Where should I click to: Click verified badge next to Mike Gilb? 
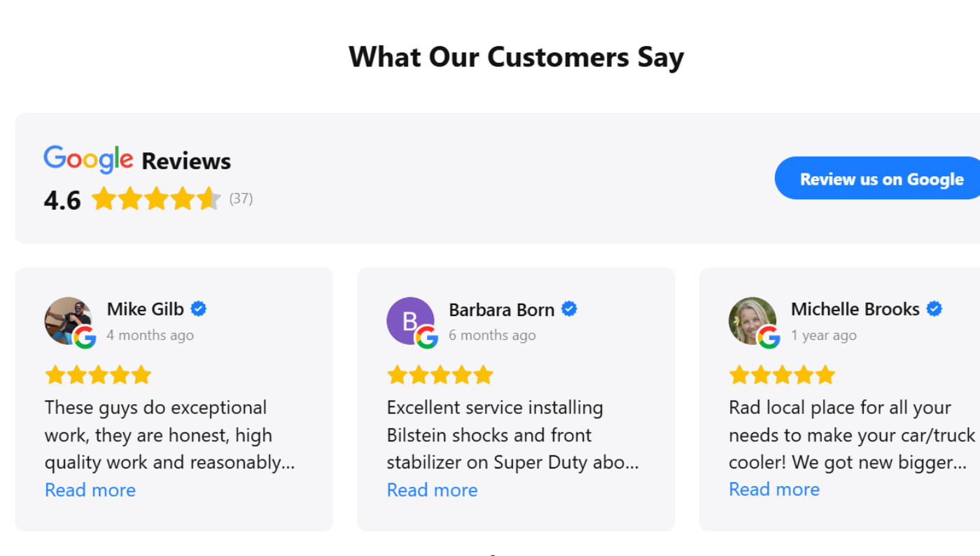point(199,308)
